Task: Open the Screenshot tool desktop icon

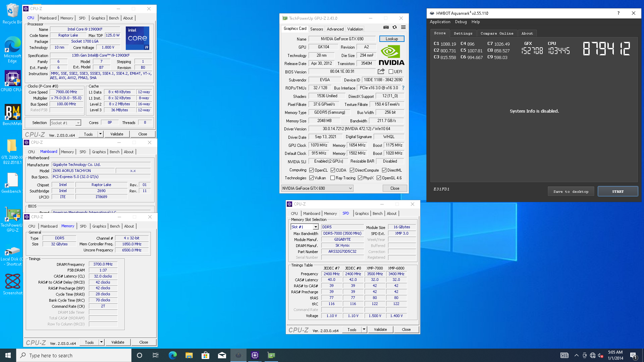Action: pyautogui.click(x=12, y=284)
